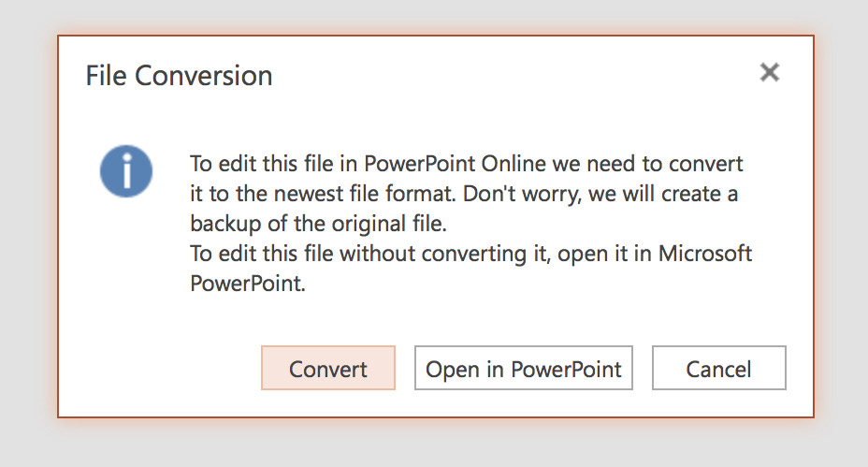The height and width of the screenshot is (467, 868).
Task: Click the Convert button
Action: click(328, 369)
